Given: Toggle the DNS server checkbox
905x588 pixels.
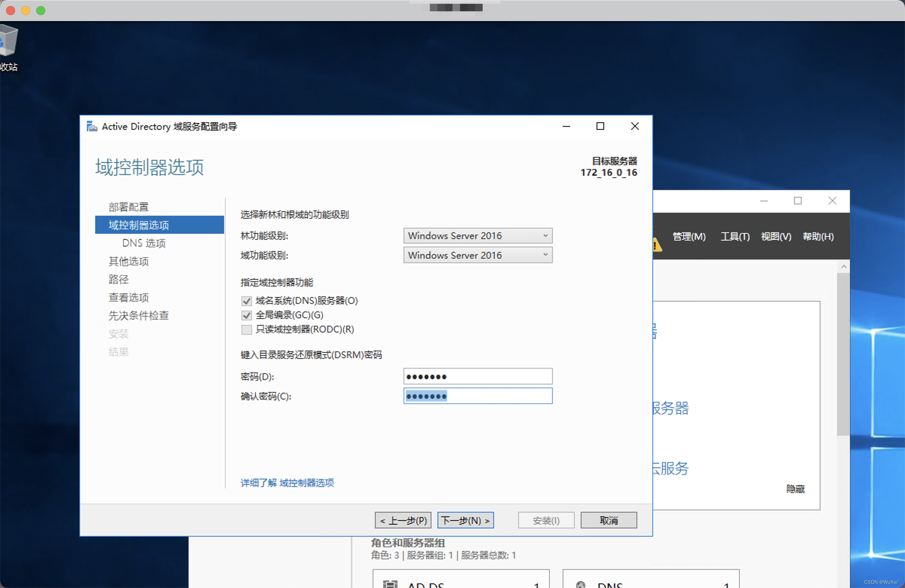Looking at the screenshot, I should 246,301.
